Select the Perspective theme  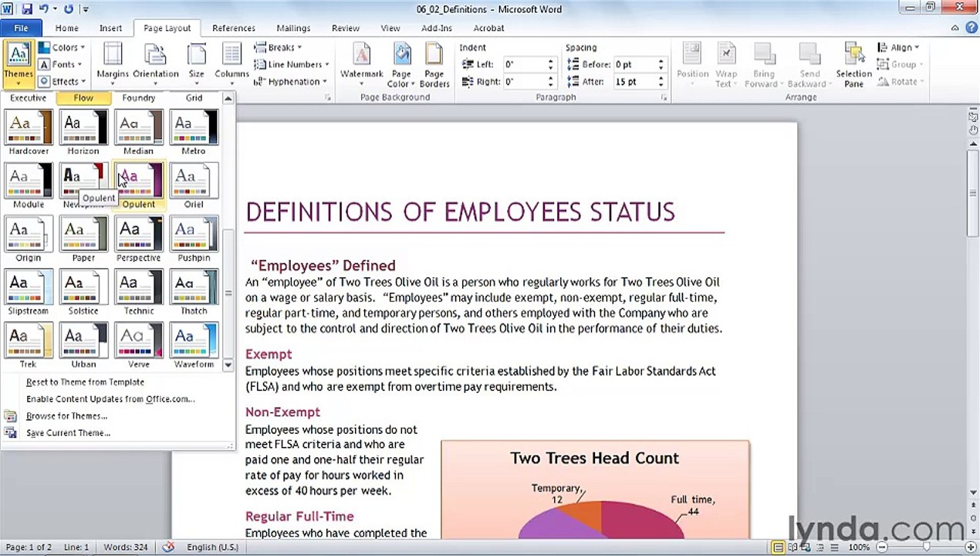click(x=138, y=239)
